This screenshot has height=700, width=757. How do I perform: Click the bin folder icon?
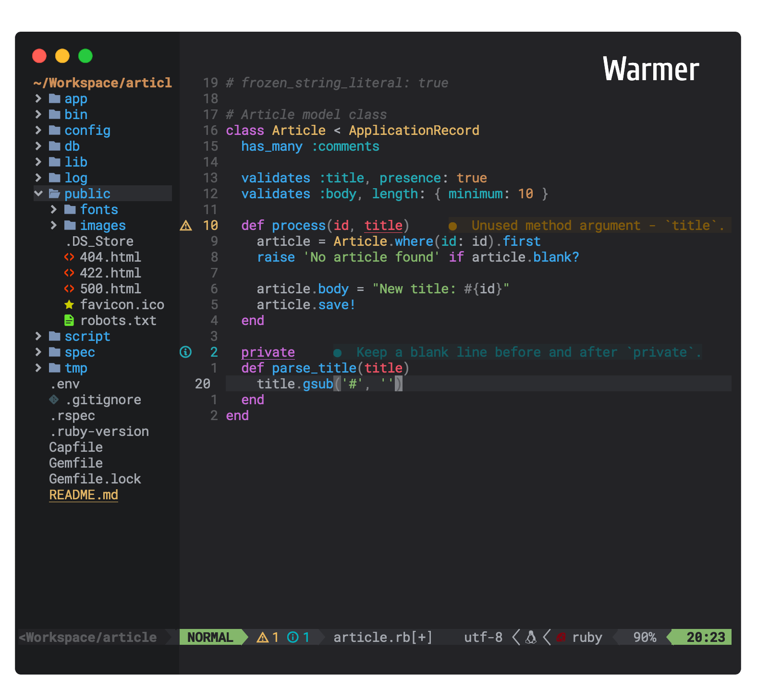tap(55, 114)
